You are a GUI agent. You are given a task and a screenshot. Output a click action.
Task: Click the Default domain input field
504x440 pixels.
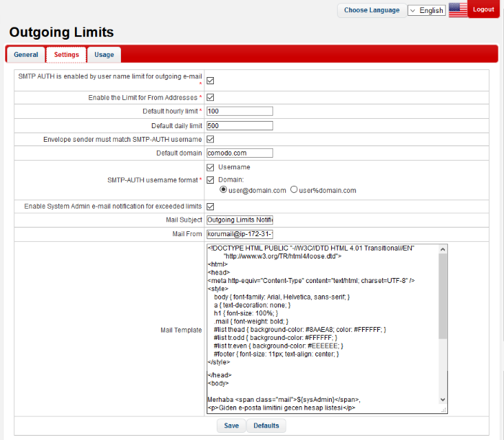[x=240, y=153]
